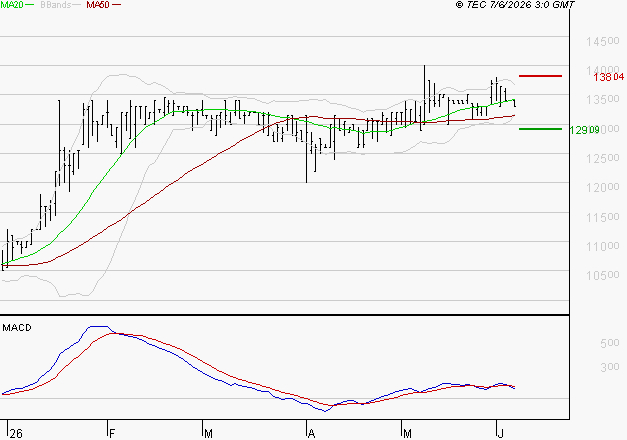Click the 10500 price axis label
This screenshot has height=440, width=627.
pos(603,275)
